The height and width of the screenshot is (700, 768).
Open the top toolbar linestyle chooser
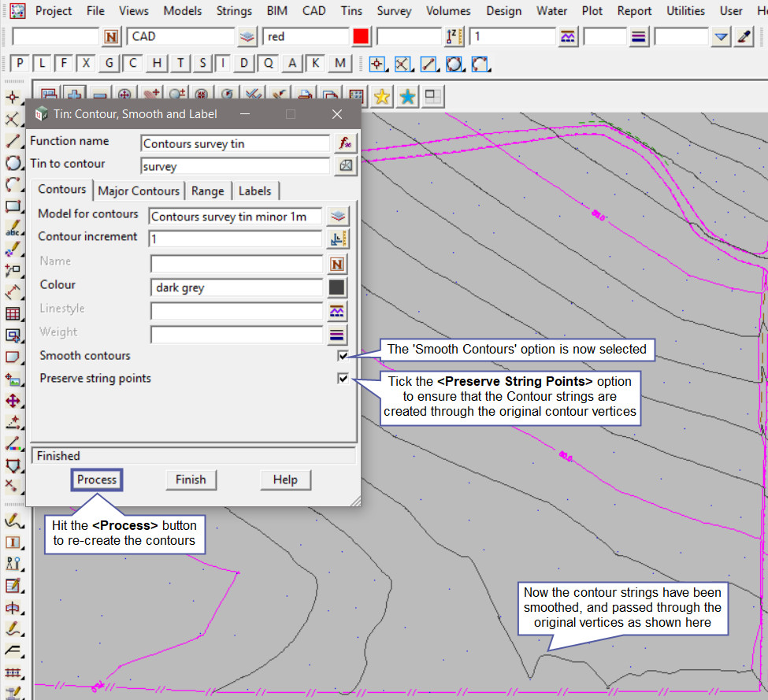[567, 37]
